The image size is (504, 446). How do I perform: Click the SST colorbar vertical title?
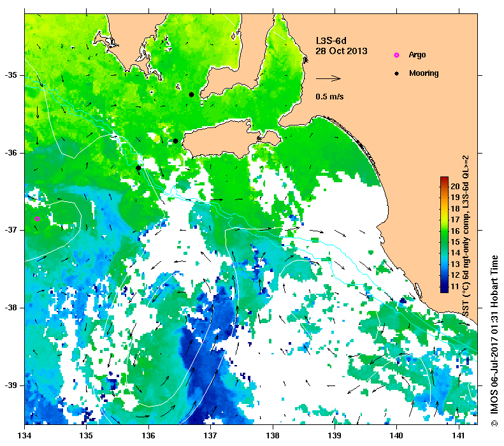pos(466,236)
